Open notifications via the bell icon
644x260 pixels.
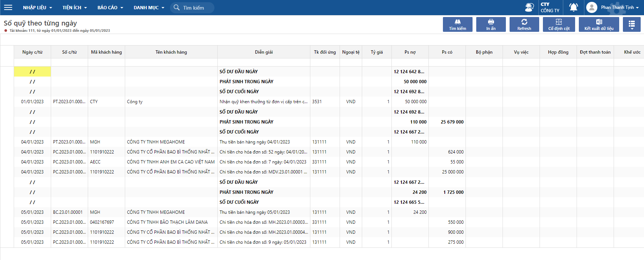[573, 7]
